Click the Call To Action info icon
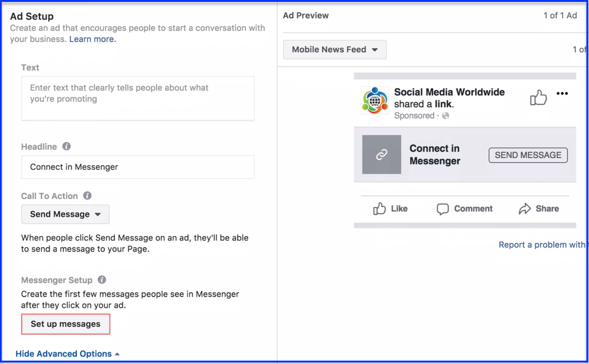 (x=87, y=196)
